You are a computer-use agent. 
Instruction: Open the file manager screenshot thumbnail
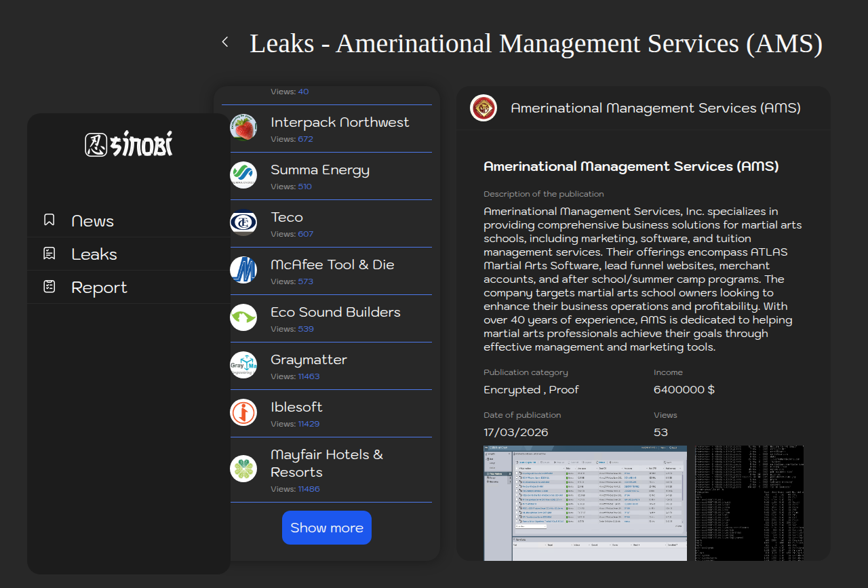point(585,503)
